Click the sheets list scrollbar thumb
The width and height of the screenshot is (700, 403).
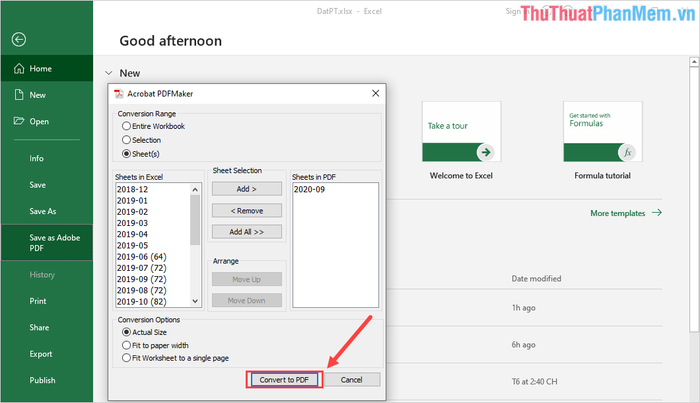pos(195,220)
